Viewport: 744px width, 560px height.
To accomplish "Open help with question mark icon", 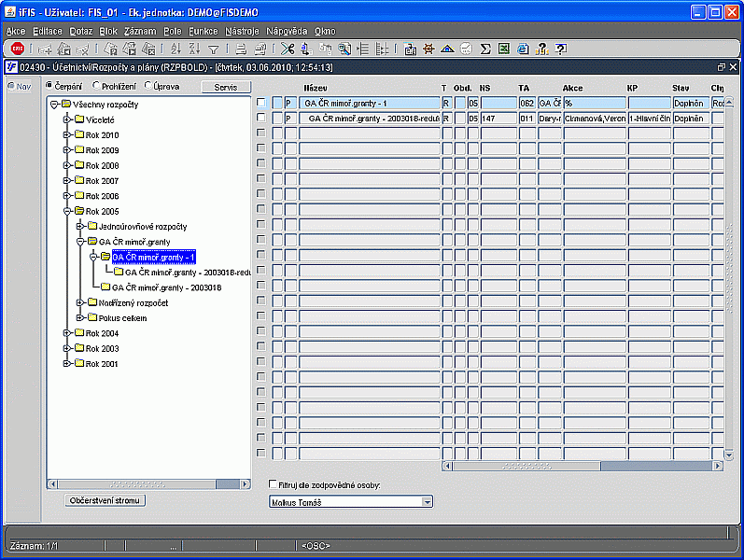I will [x=560, y=49].
